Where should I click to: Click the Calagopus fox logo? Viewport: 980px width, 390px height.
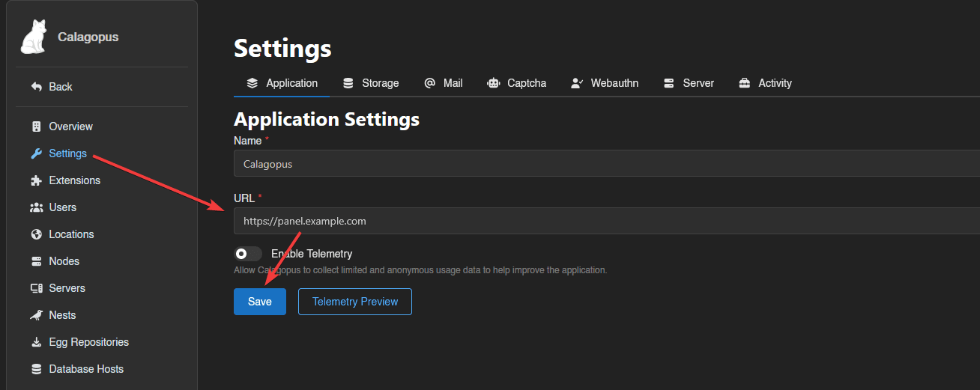coord(34,37)
